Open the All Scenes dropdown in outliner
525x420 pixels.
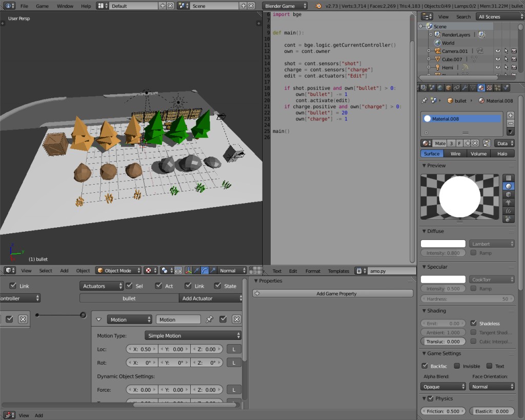[x=499, y=16]
